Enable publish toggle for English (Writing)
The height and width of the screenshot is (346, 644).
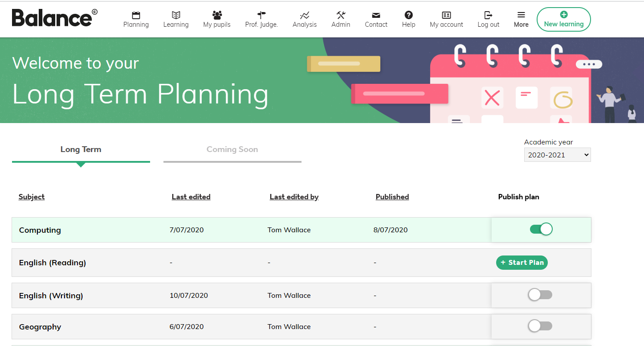coord(540,295)
